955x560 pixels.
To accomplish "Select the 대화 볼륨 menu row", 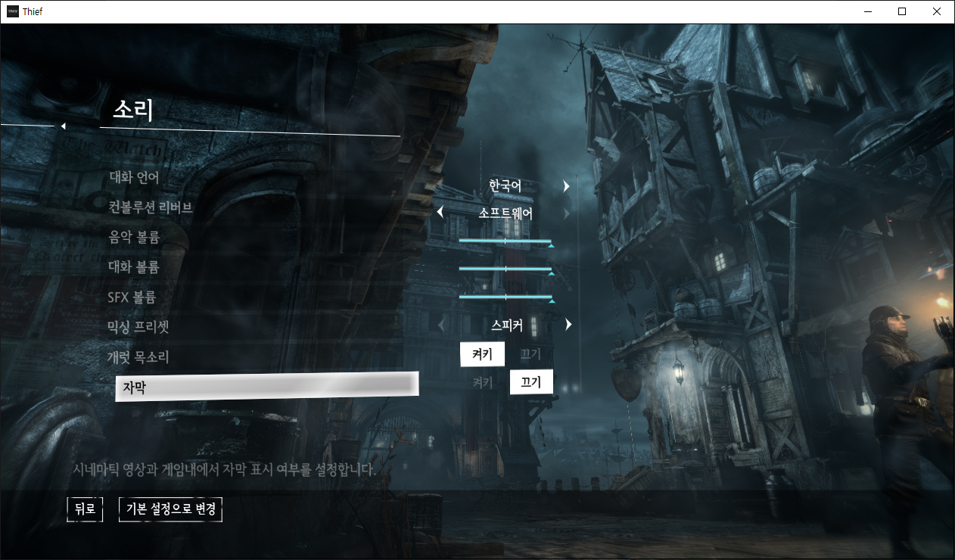I will [x=134, y=266].
